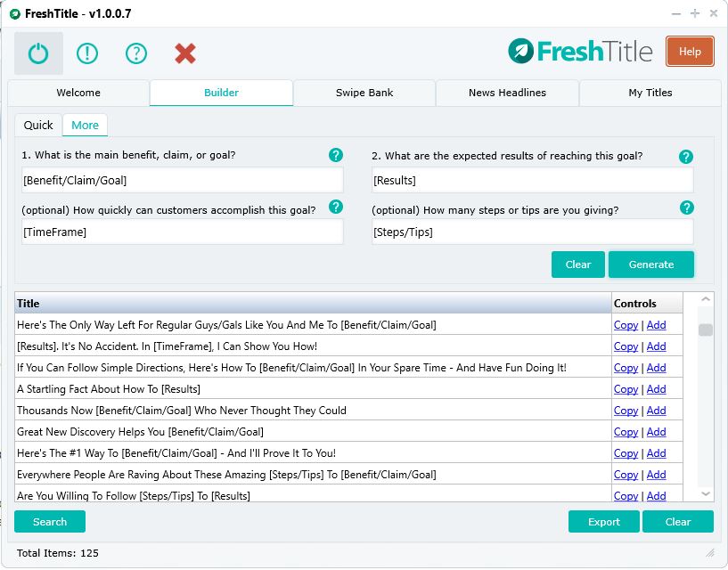This screenshot has height=570, width=728.
Task: Click the Clear button beside Generate
Action: click(578, 265)
